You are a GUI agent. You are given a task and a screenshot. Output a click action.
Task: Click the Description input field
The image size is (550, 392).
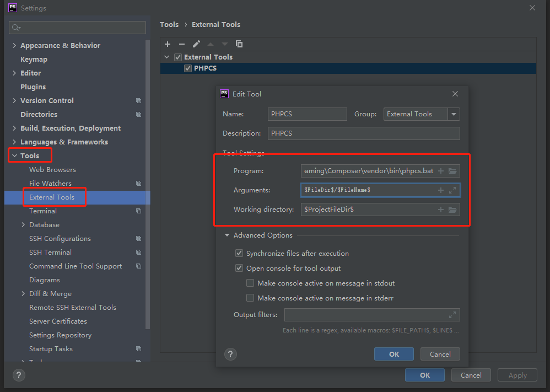(x=364, y=133)
